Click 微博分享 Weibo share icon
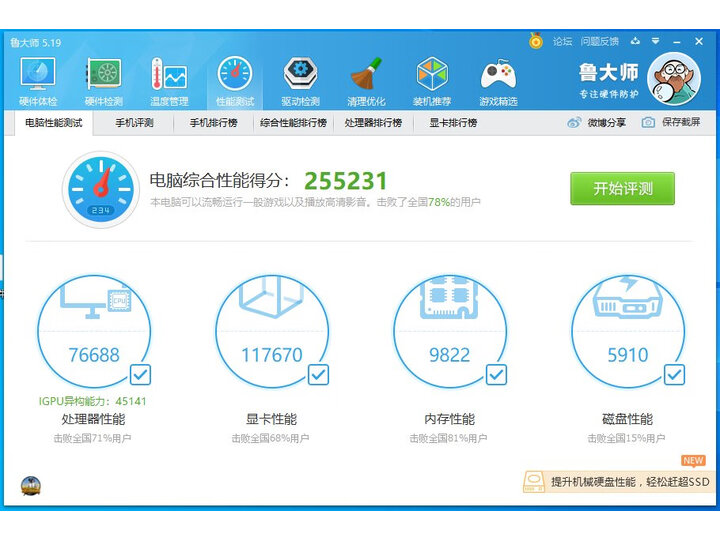The width and height of the screenshot is (720, 540). point(574,123)
